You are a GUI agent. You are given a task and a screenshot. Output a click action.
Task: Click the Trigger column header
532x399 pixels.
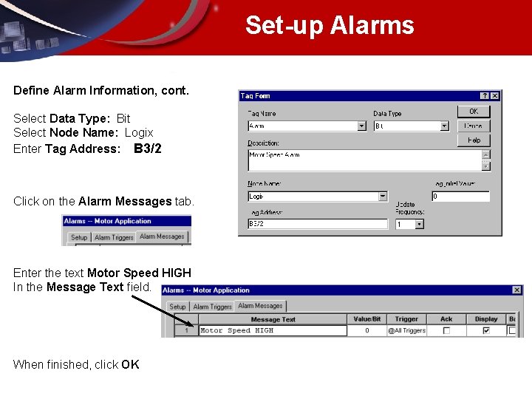pos(406,319)
